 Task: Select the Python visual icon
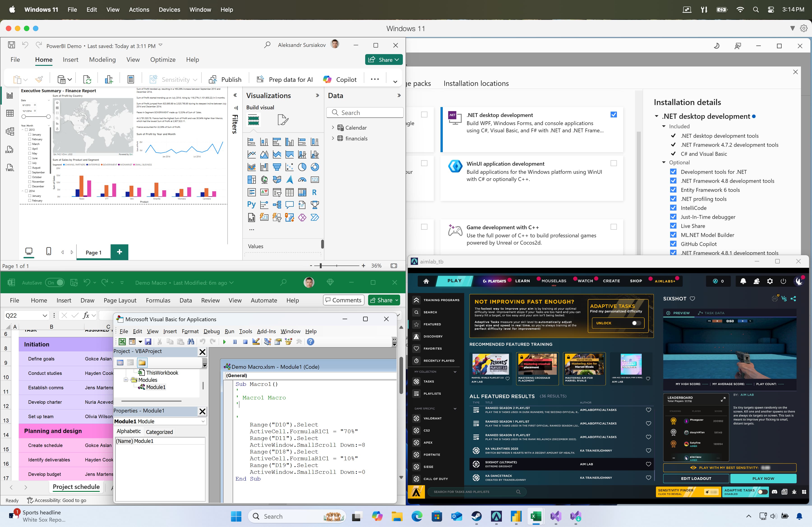click(x=251, y=204)
